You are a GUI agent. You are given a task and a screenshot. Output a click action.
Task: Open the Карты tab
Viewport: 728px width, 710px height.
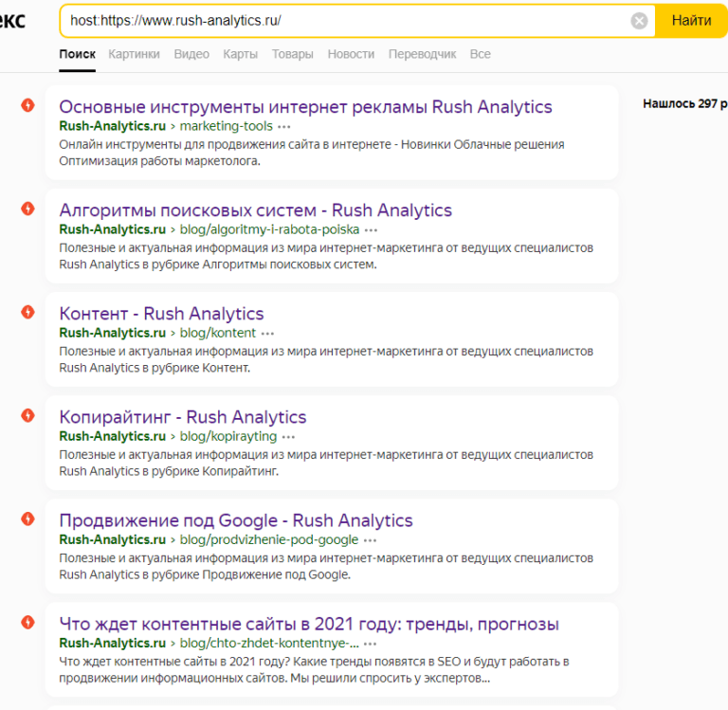coord(240,54)
